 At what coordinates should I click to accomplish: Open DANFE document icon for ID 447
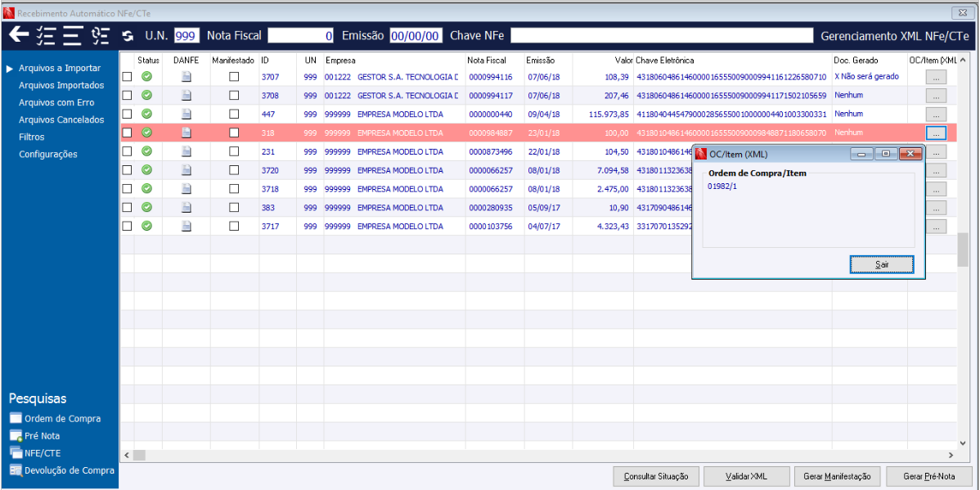[x=187, y=115]
